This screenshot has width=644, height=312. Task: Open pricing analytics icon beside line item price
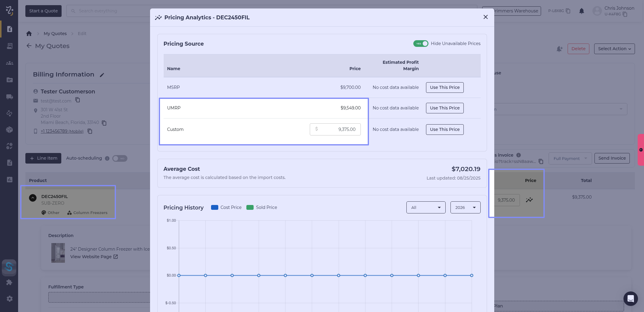529,200
